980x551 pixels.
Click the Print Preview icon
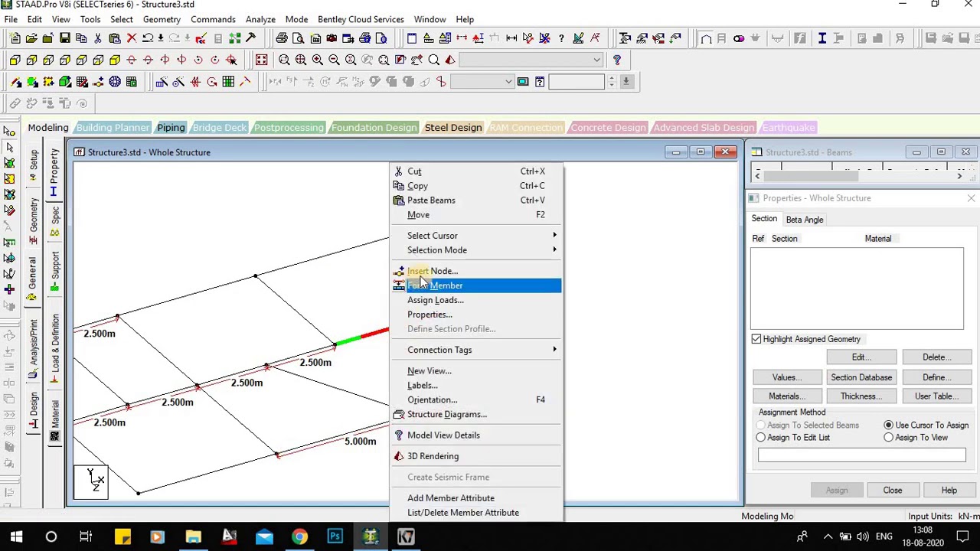point(298,38)
